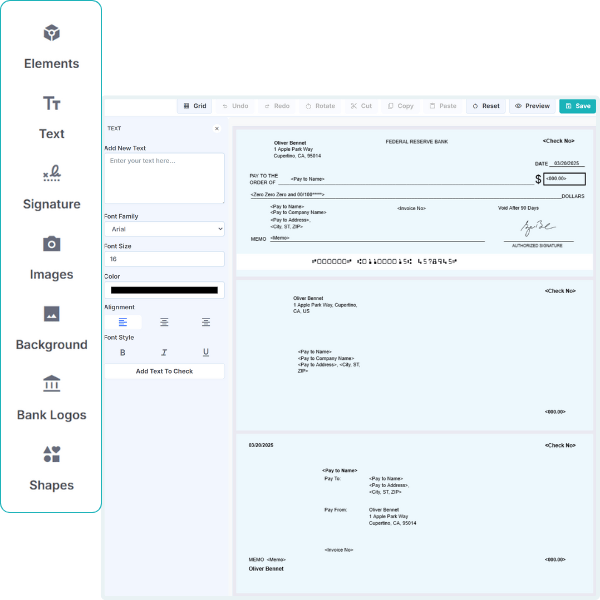Click Add Text To Check button
This screenshot has height=600, width=600.
[x=164, y=371]
